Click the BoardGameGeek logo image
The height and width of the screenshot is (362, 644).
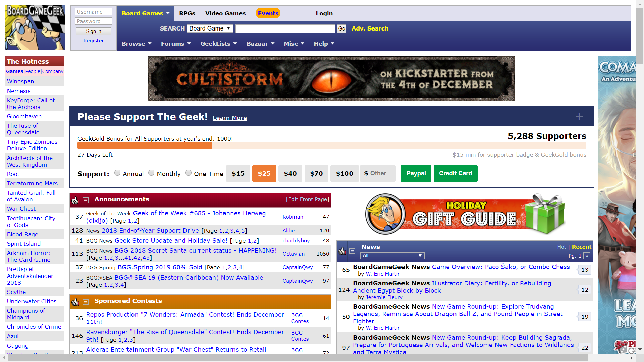tap(35, 27)
